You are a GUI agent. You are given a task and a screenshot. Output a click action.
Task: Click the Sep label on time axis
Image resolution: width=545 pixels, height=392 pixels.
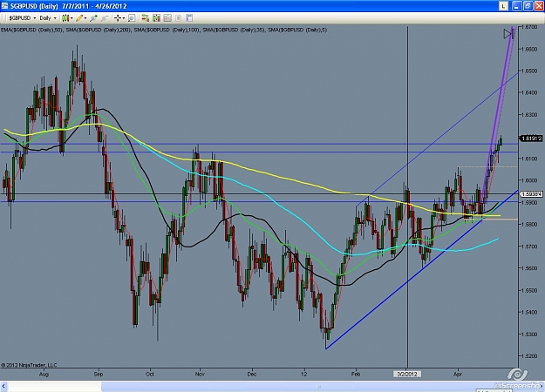point(99,374)
